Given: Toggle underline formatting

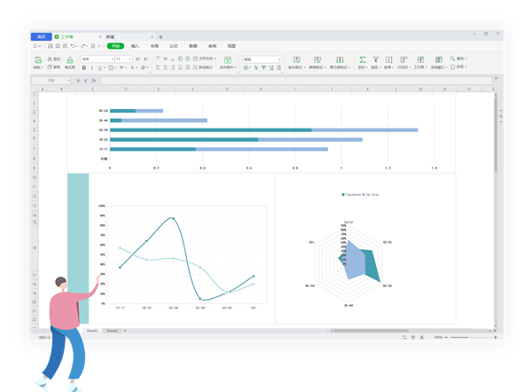Looking at the screenshot, I should click(100, 67).
